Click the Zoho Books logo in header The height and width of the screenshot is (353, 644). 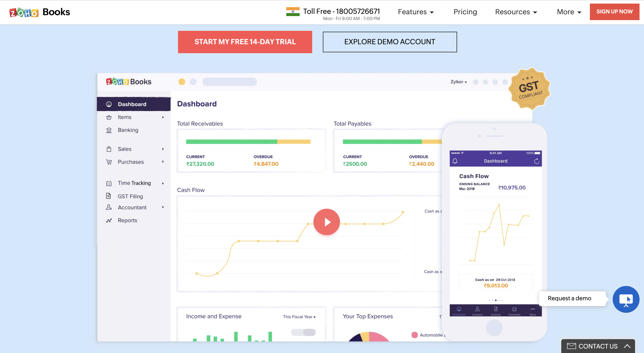(40, 12)
